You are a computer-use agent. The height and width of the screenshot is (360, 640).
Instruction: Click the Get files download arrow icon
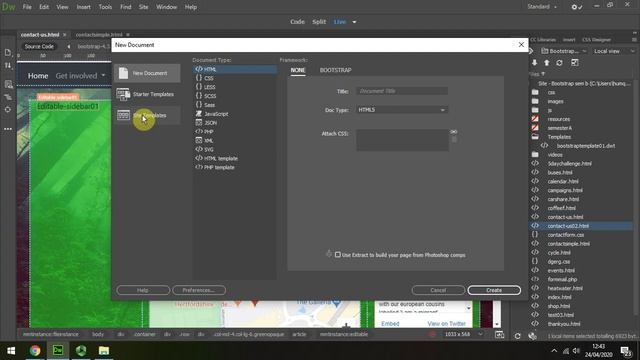pyautogui.click(x=534, y=63)
